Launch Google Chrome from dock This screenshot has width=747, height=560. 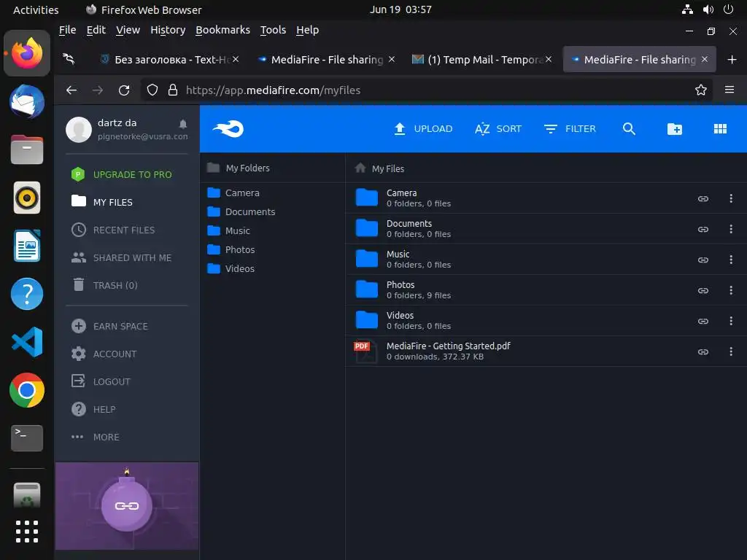[x=27, y=390]
